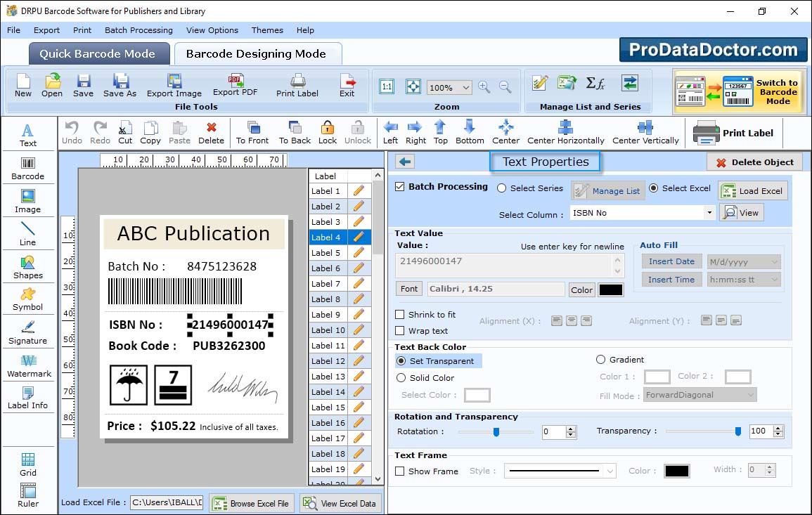This screenshot has width=812, height=515.
Task: Click the black text Color swatch
Action: [x=610, y=289]
